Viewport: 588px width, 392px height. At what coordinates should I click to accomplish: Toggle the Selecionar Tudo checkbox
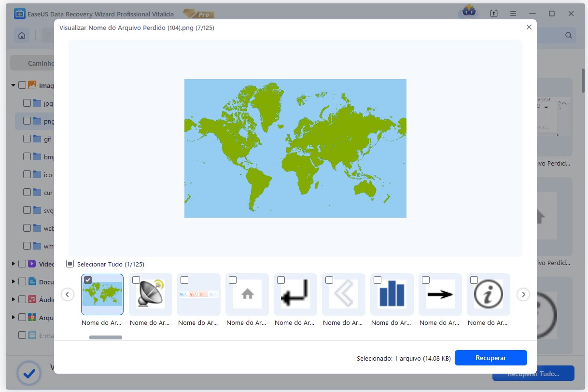coord(70,264)
